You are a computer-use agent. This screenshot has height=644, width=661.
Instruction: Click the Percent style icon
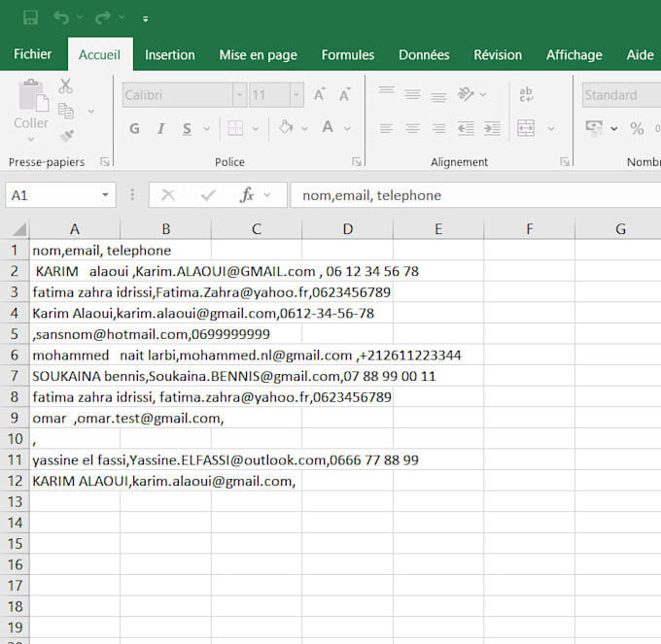[x=637, y=128]
